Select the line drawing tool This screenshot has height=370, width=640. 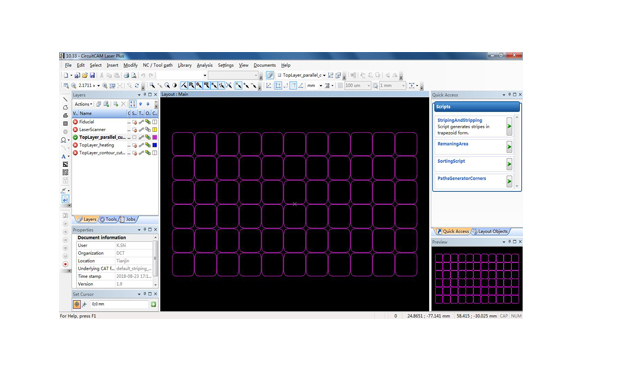point(65,99)
